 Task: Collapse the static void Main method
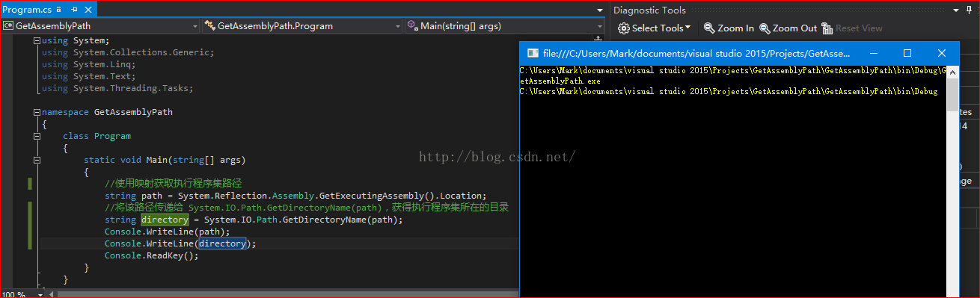tap(36, 160)
